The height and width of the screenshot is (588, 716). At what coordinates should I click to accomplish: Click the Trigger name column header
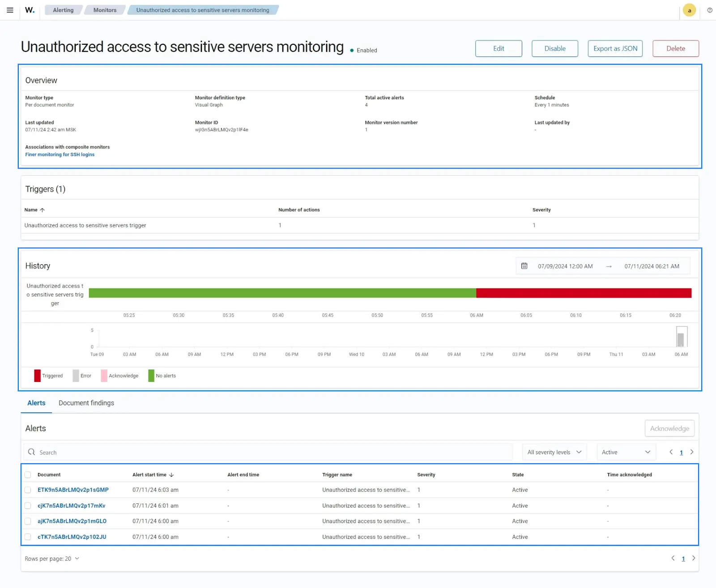pos(337,475)
